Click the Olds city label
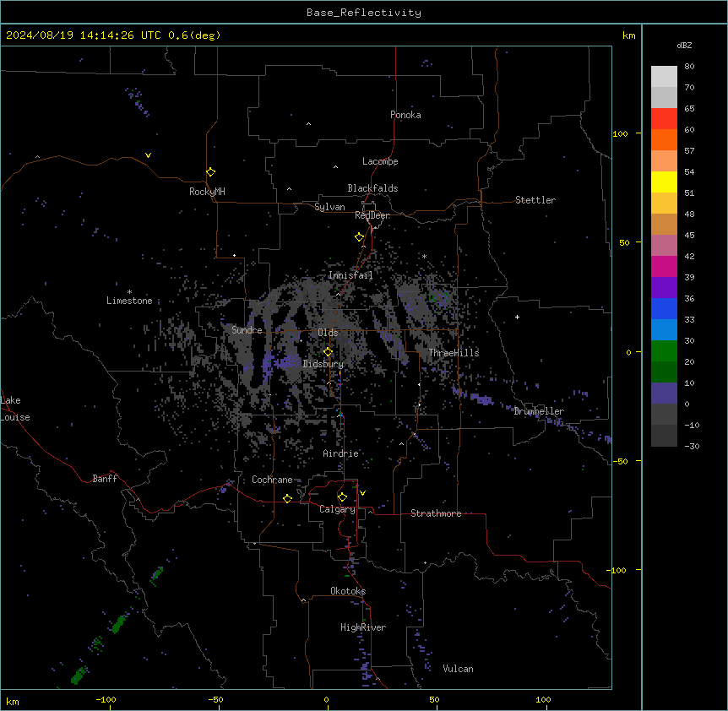Viewport: 728px width, 711px height. (x=328, y=333)
